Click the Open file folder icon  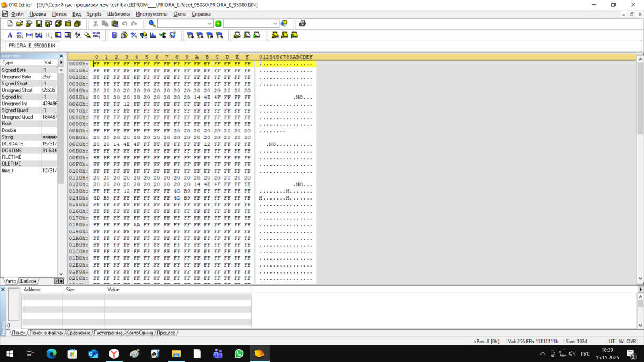pos(19,24)
